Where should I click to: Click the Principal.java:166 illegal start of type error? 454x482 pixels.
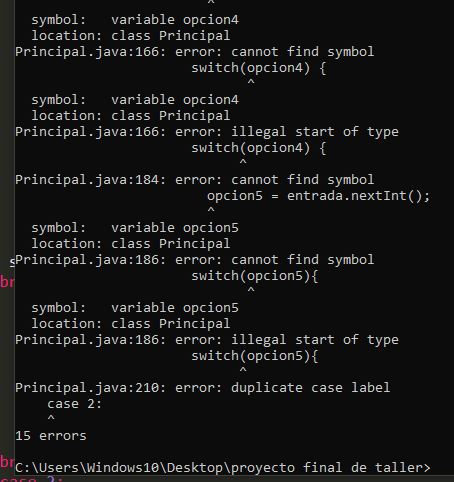207,132
